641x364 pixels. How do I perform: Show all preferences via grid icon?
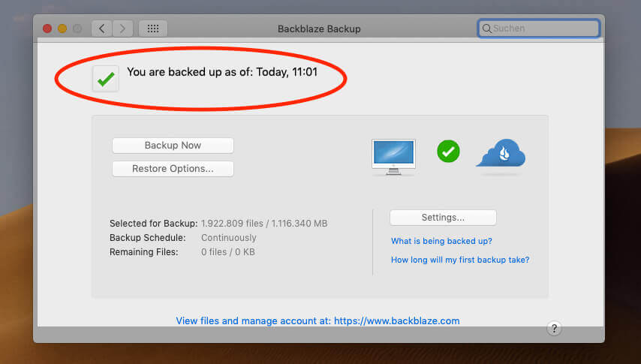pos(153,29)
